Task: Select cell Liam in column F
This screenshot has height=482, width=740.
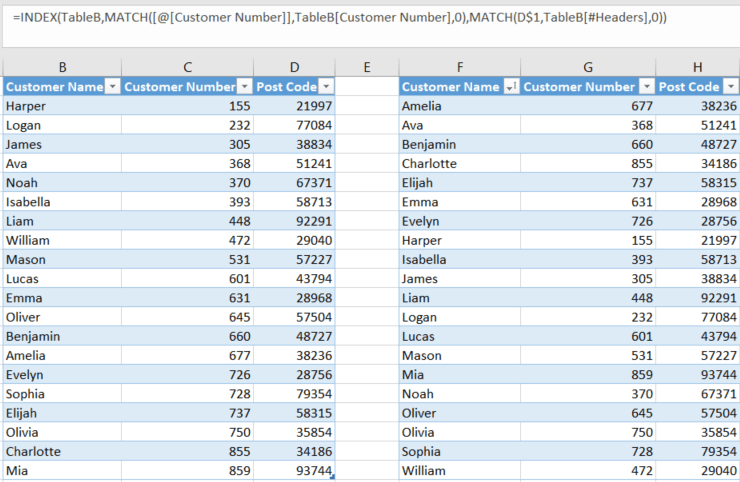Action: [460, 298]
